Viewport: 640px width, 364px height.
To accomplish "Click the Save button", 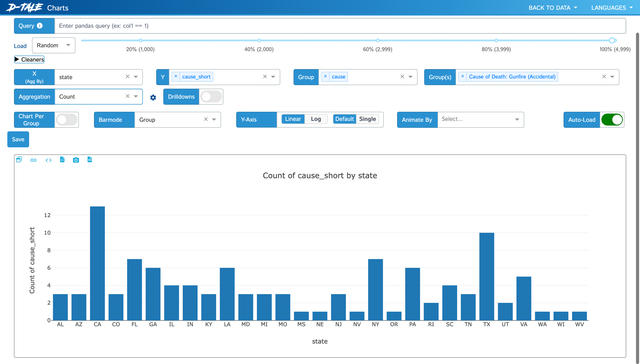I will tap(18, 139).
